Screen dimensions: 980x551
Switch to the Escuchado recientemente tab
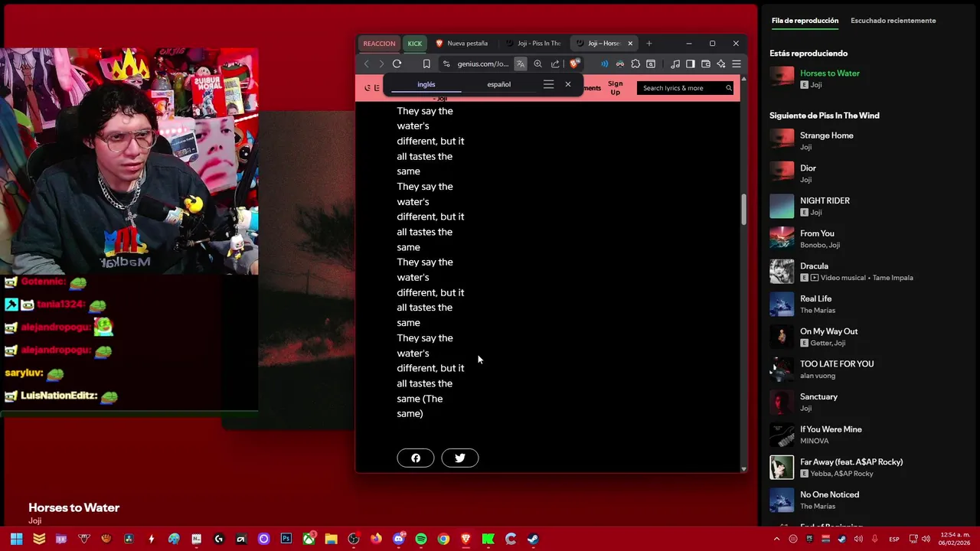click(893, 21)
